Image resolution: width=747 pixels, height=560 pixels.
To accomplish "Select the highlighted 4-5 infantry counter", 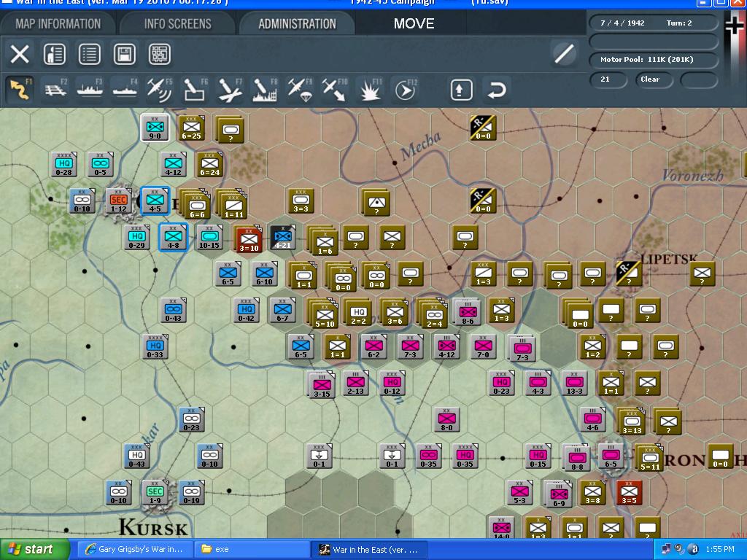I will click(x=155, y=201).
